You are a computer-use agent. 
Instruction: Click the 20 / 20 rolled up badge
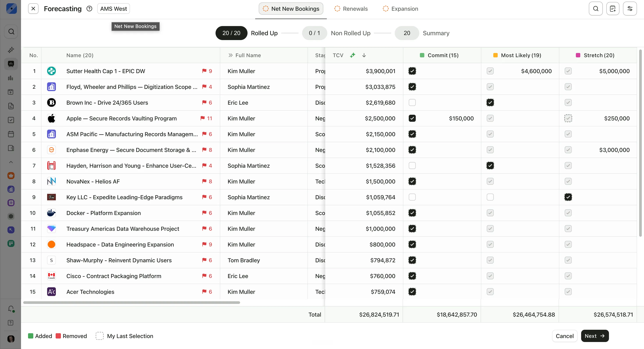point(231,33)
